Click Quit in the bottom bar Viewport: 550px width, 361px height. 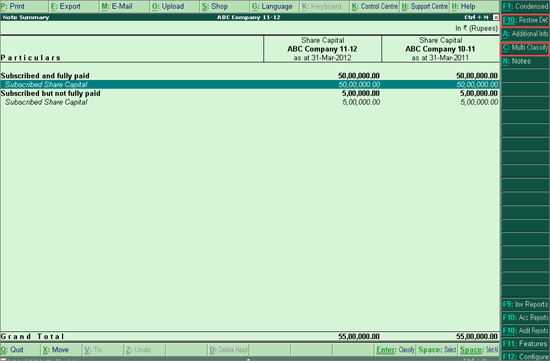20,350
